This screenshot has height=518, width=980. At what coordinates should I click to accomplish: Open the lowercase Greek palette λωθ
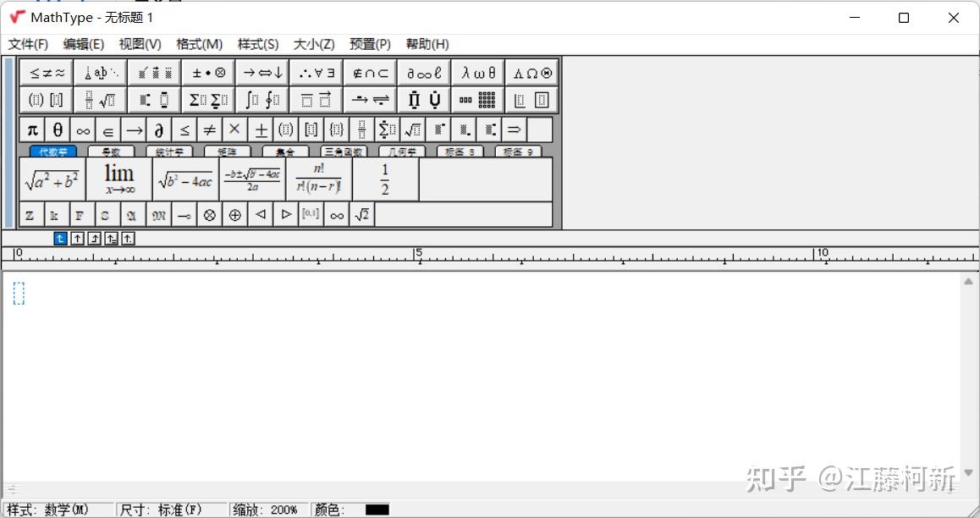tap(477, 73)
